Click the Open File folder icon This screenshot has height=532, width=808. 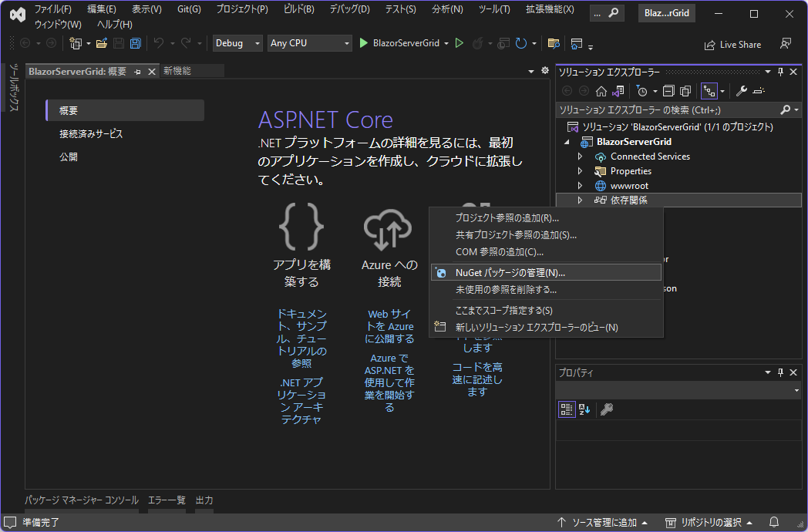pos(102,43)
